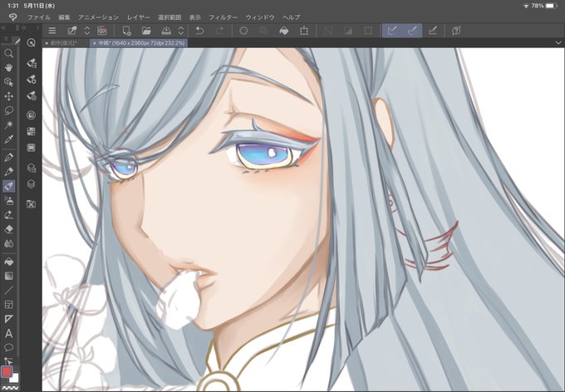Expand the up/down arrows beside the save icon

pos(181,31)
